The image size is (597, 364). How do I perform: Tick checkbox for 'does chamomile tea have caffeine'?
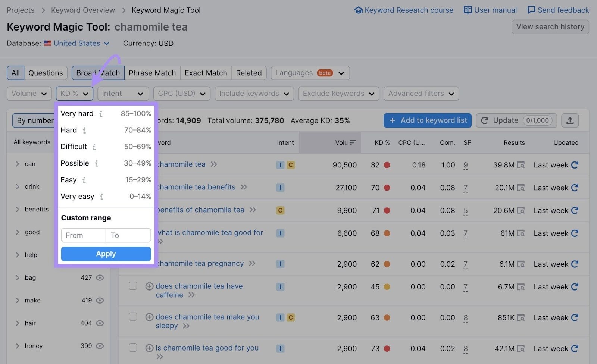pos(133,286)
